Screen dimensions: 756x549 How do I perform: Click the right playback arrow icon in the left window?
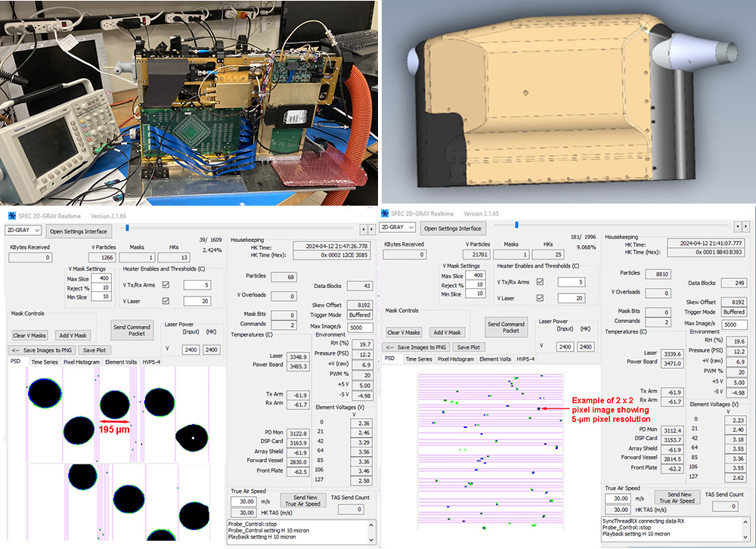(x=373, y=229)
